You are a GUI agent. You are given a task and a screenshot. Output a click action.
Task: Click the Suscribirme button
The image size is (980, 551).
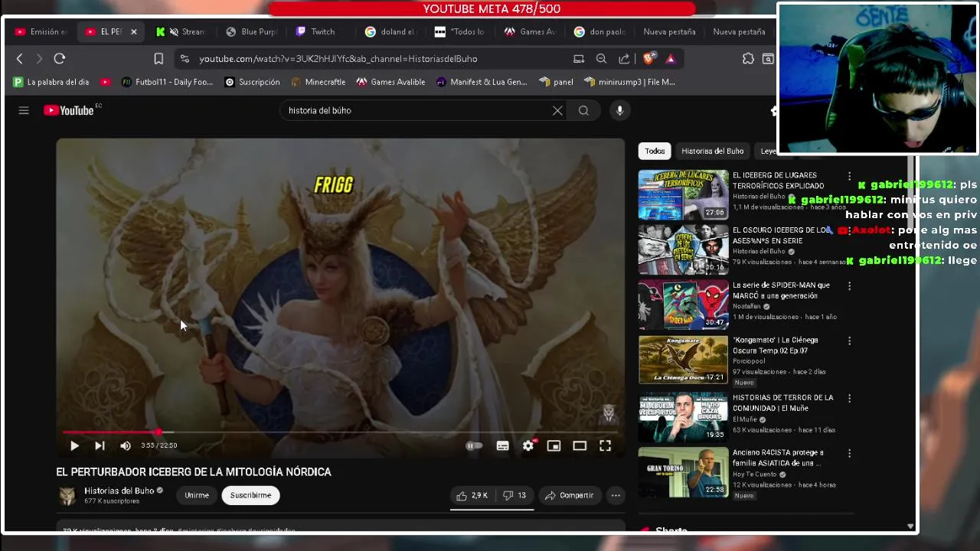point(250,495)
